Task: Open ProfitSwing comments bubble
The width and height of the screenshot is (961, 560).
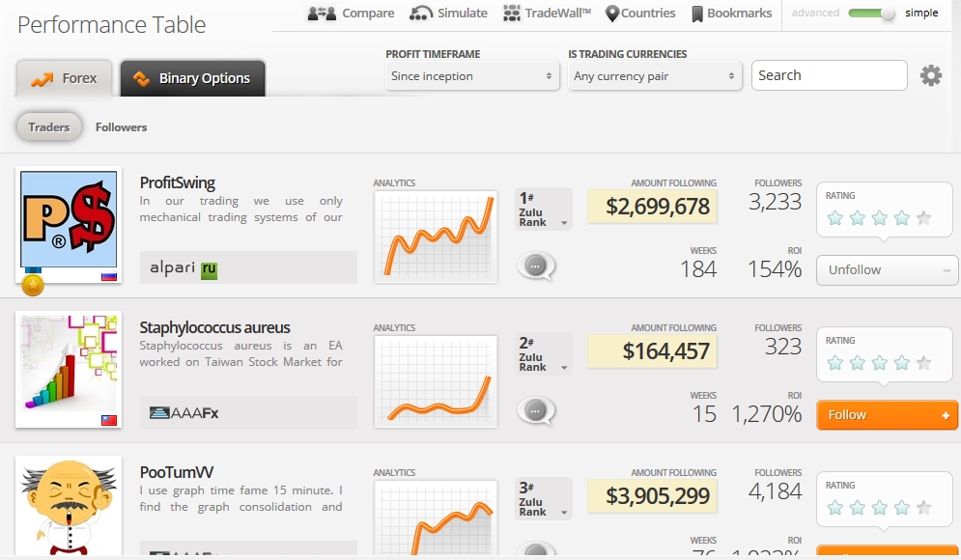Action: point(536,266)
